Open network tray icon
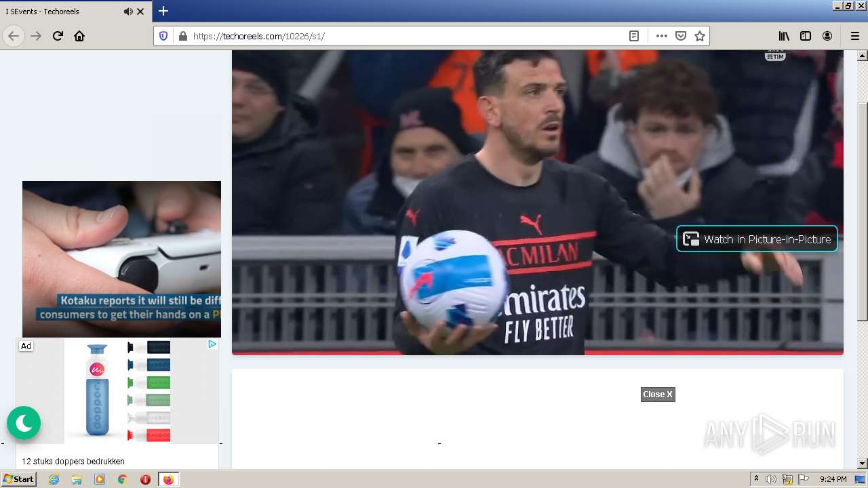This screenshot has width=868, height=488. coord(787,479)
